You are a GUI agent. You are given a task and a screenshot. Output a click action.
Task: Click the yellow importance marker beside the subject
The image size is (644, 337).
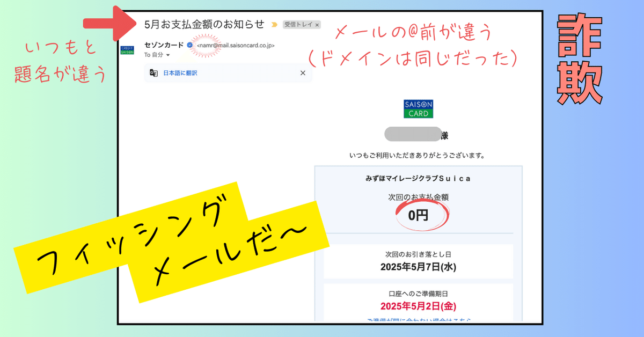[x=275, y=25]
